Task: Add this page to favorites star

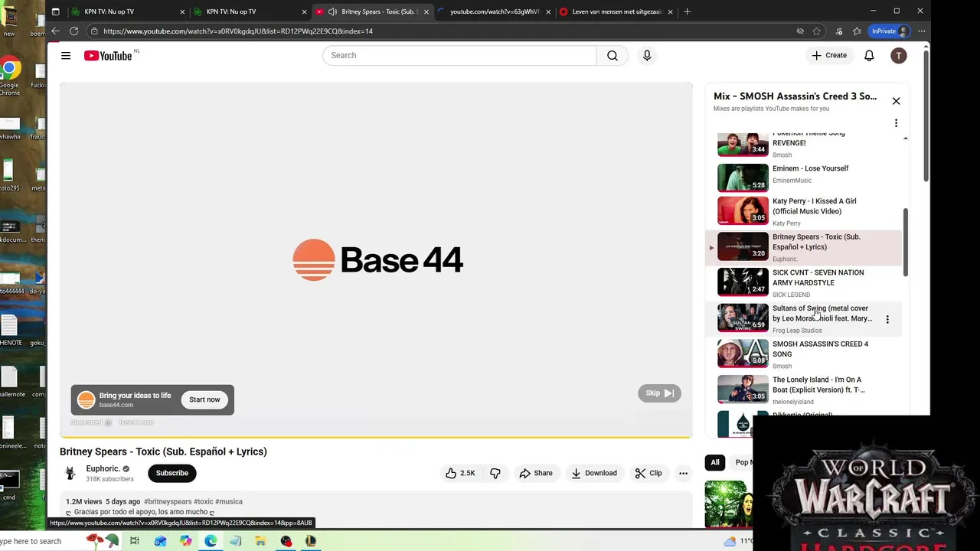Action: tap(817, 31)
